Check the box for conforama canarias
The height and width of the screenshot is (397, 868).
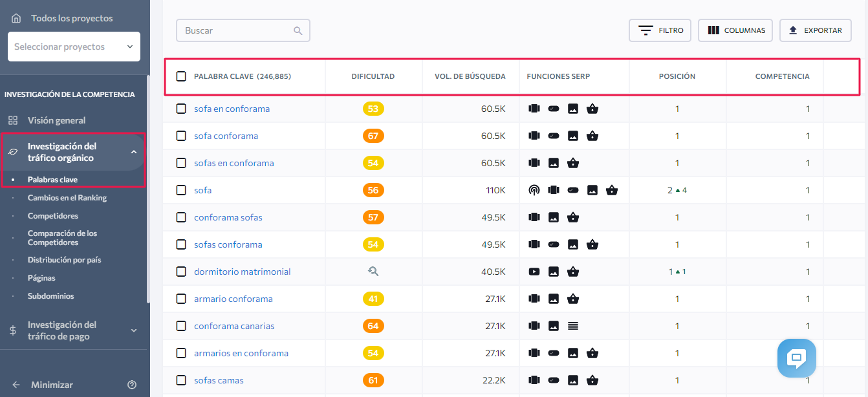(x=181, y=326)
